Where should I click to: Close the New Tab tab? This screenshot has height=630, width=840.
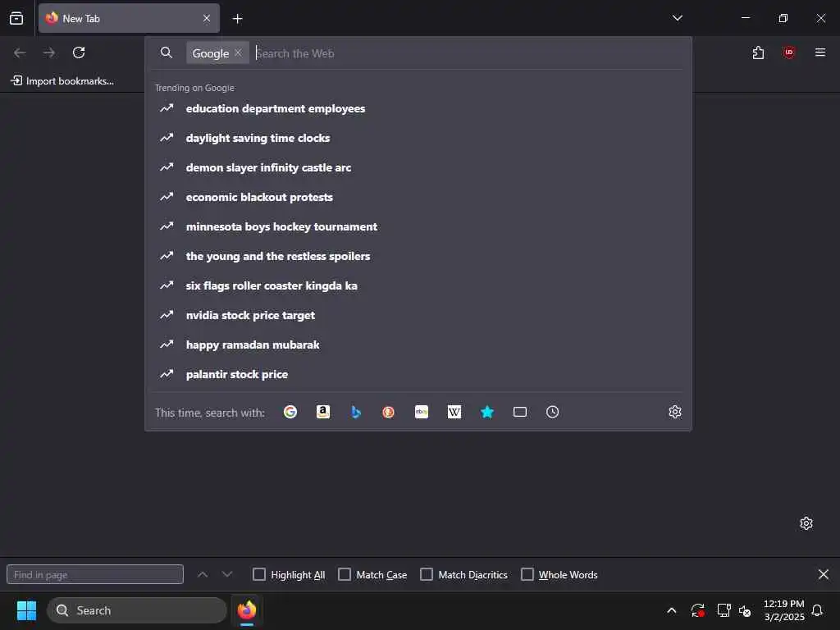207,18
